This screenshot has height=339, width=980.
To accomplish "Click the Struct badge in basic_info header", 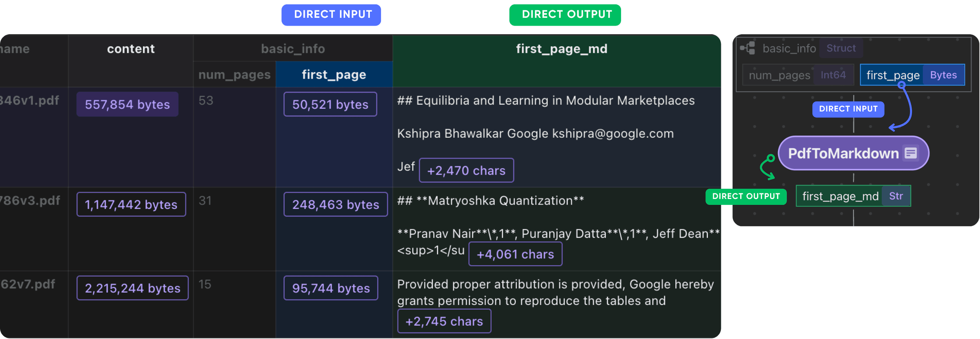I will pos(841,48).
